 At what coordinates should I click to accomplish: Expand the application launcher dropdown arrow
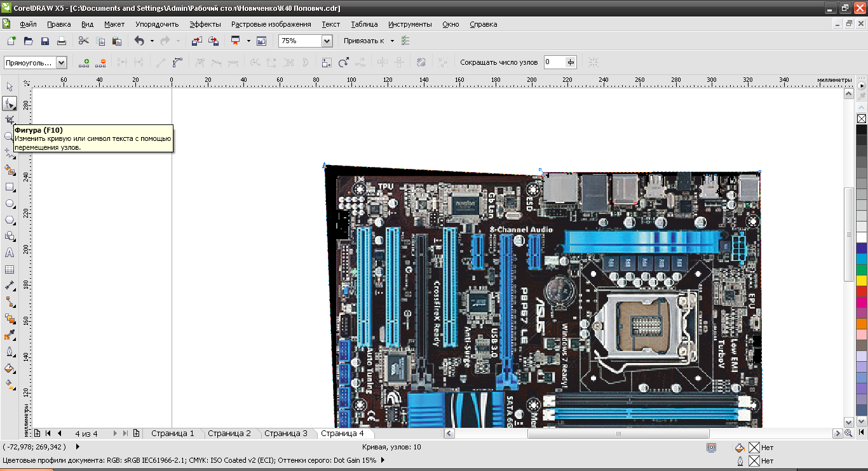[248, 41]
